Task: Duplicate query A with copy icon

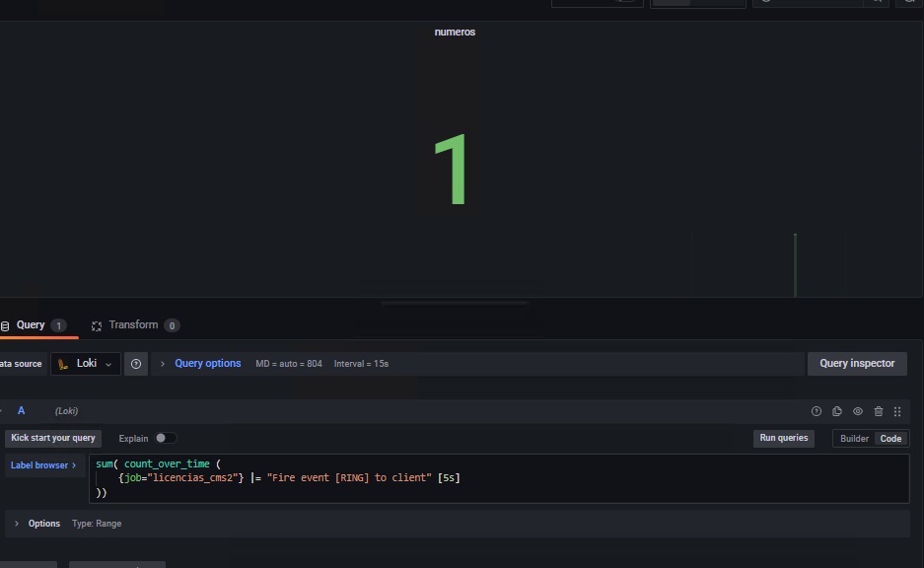Action: (x=837, y=411)
